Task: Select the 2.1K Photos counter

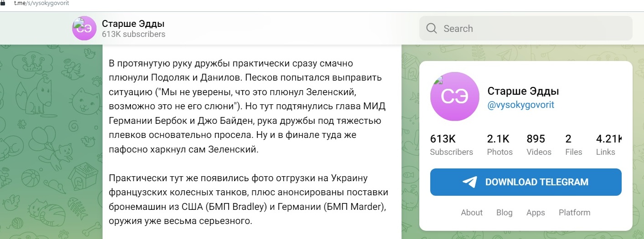Action: coord(500,145)
